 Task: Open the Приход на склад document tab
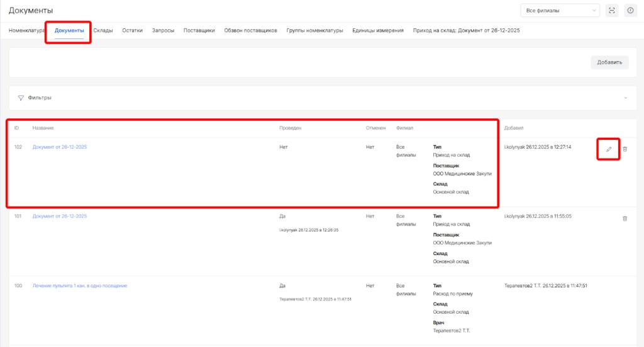466,30
